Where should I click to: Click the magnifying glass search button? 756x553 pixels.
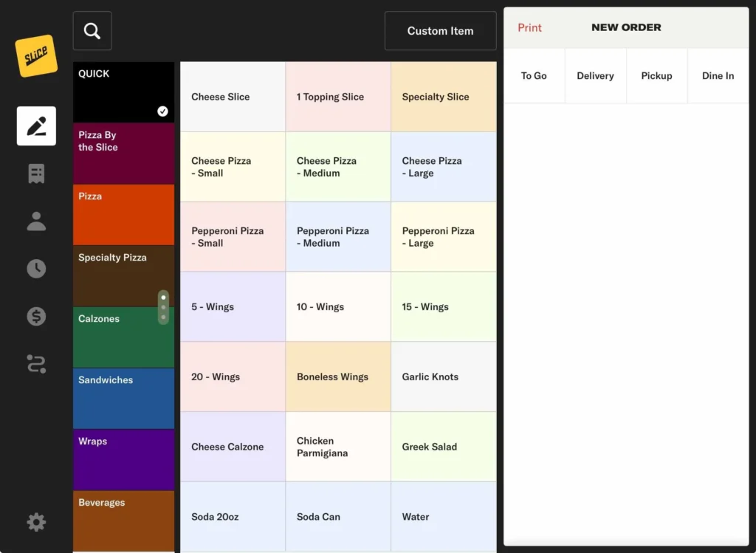[x=92, y=31]
